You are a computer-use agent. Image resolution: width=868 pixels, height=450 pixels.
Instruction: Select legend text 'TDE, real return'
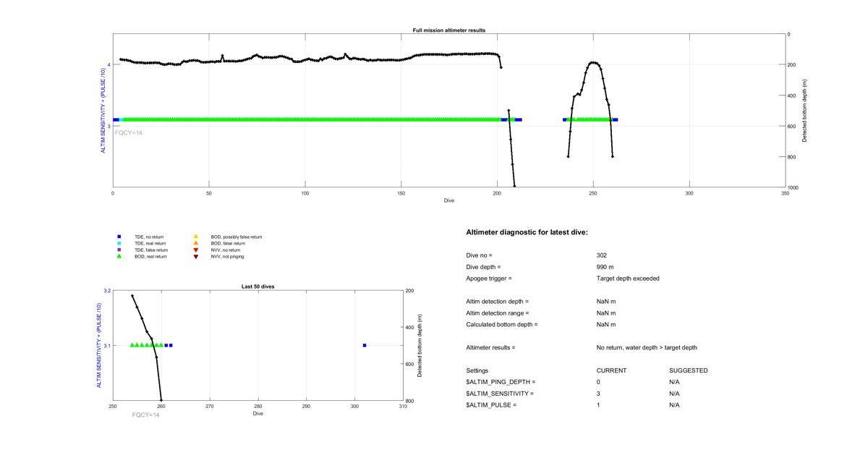150,244
